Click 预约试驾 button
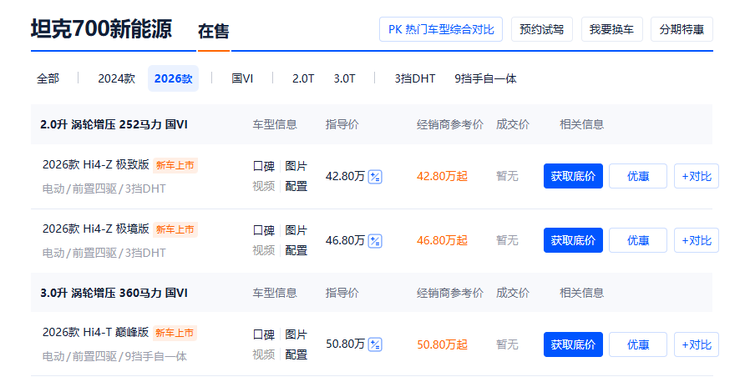This screenshot has height=382, width=750. coord(542,30)
